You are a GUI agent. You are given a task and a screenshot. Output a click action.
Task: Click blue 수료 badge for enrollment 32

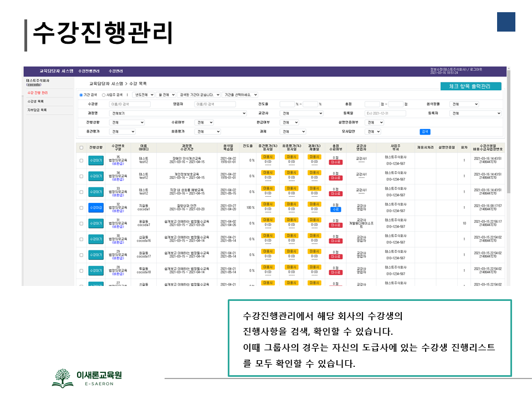(x=336, y=209)
